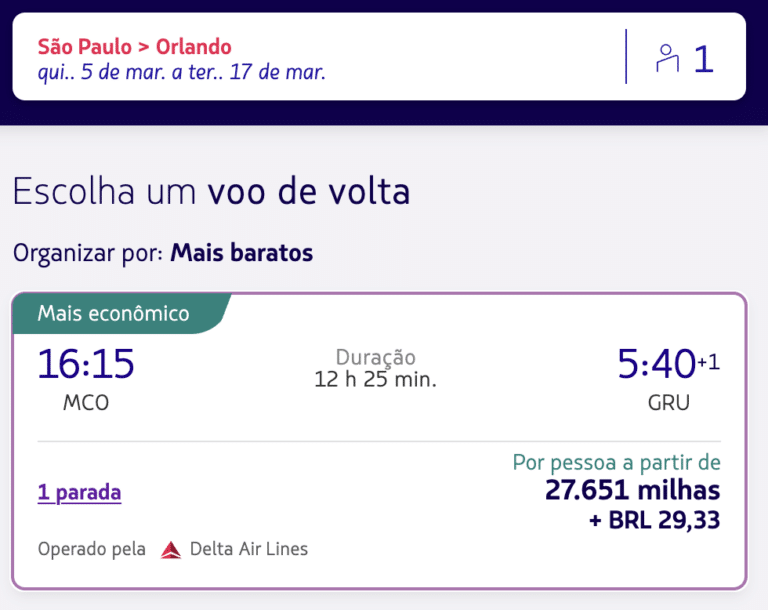
Task: Click the Mais econômico badge
Action: coord(114,314)
